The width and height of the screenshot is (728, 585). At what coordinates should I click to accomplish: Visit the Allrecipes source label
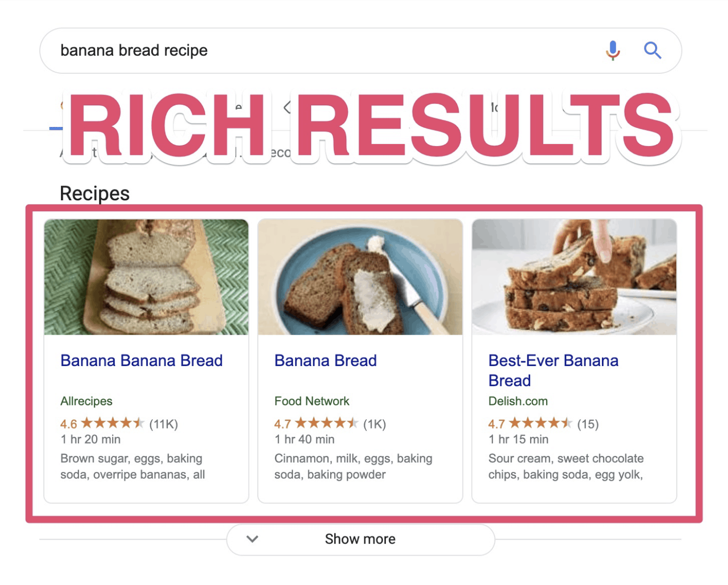point(86,401)
